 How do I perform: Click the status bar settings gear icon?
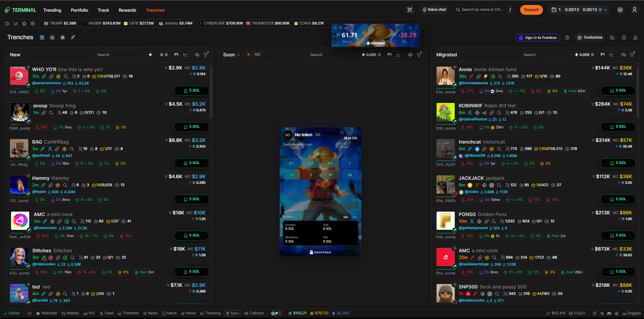tap(30, 313)
